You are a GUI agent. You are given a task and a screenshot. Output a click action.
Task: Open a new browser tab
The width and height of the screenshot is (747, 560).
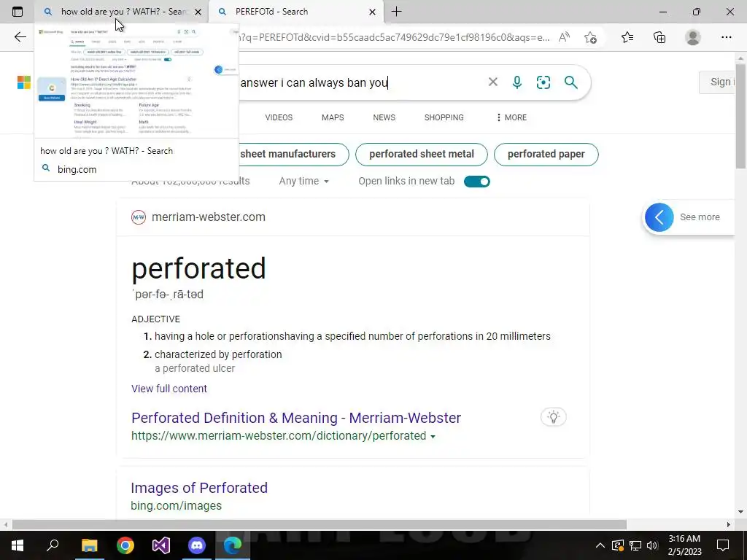396,12
